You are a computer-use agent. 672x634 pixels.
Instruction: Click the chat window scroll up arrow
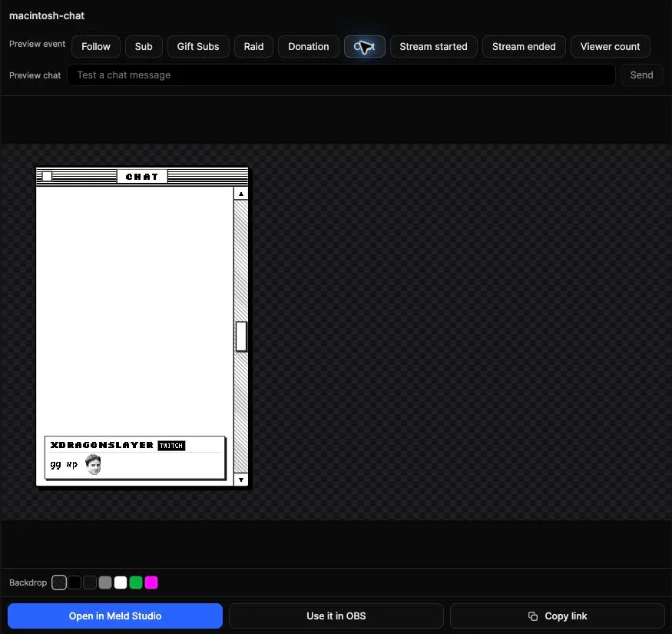(241, 194)
